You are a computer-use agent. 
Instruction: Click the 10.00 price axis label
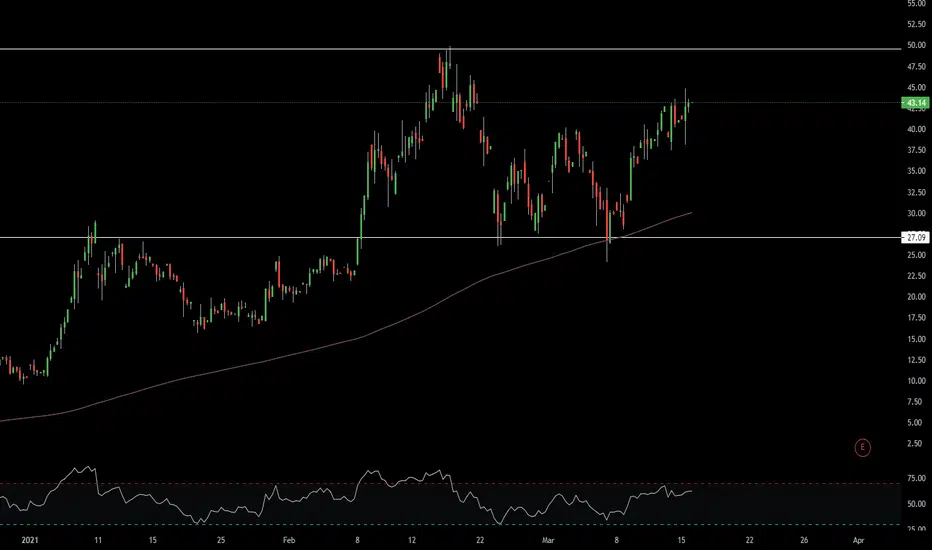pos(916,381)
